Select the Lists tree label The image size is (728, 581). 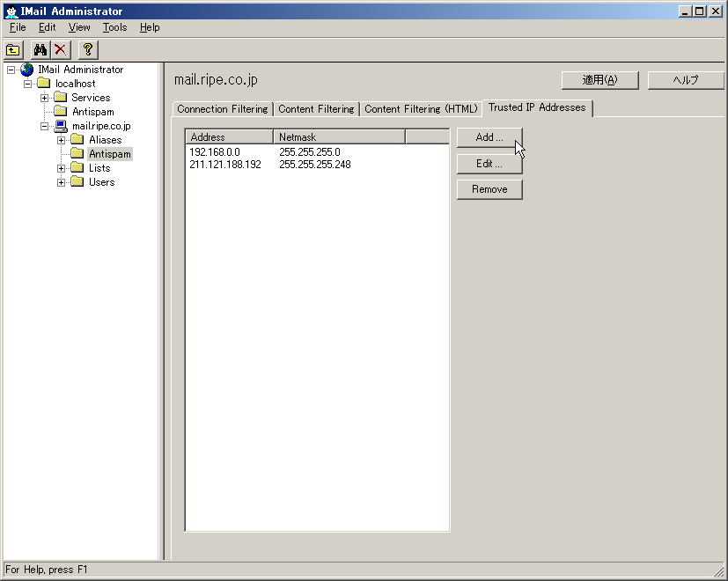click(99, 168)
